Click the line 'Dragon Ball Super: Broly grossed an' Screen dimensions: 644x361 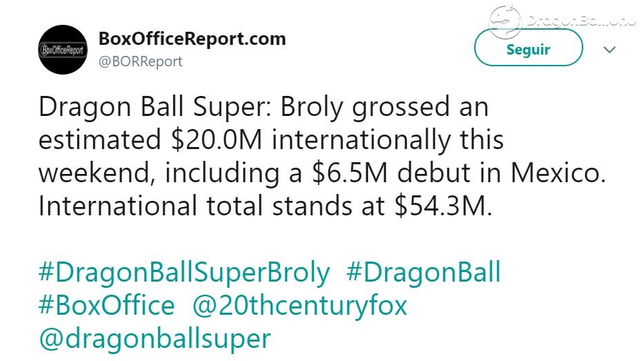(x=264, y=108)
